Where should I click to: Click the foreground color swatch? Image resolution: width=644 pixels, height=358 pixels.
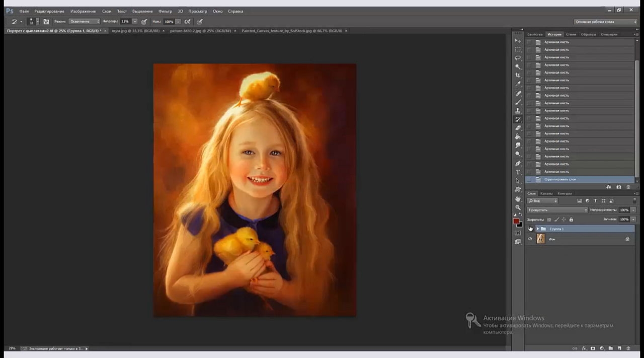(x=516, y=221)
